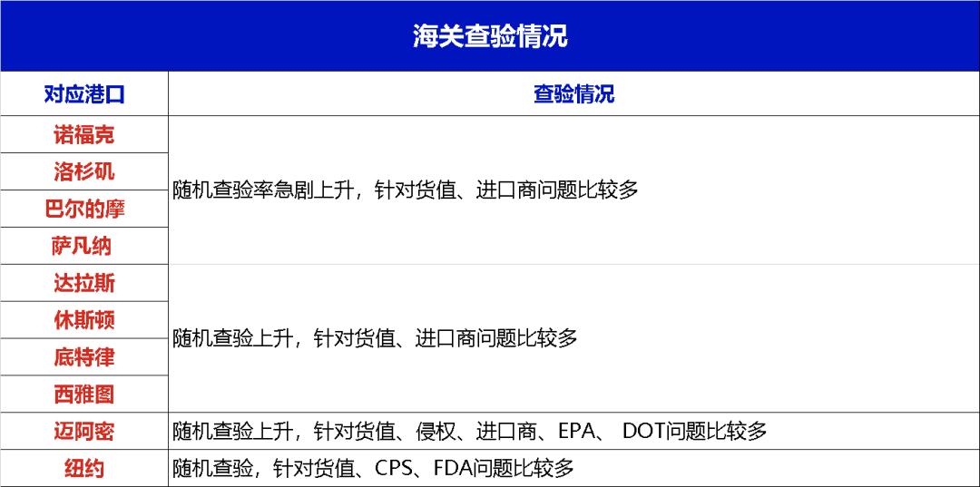Click the 休斯顿 port cell
Viewport: 980px width, 487px height.
(x=83, y=320)
